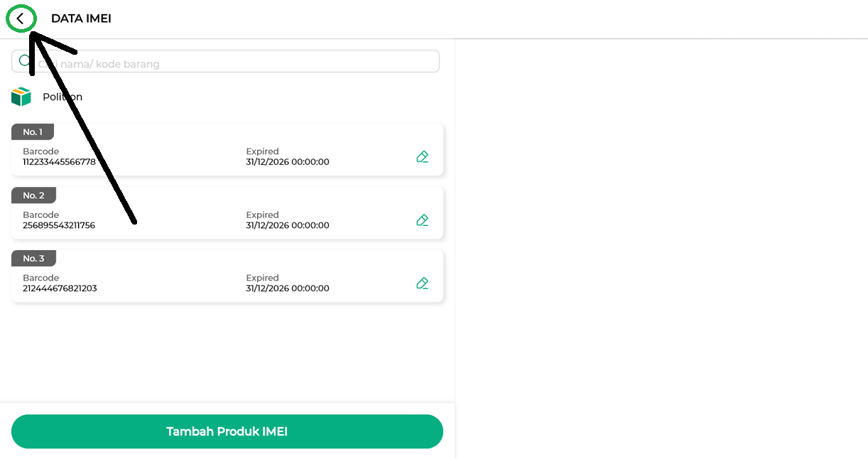This screenshot has height=459, width=868.
Task: Edit the No. 3 IMEI entry
Action: [422, 283]
